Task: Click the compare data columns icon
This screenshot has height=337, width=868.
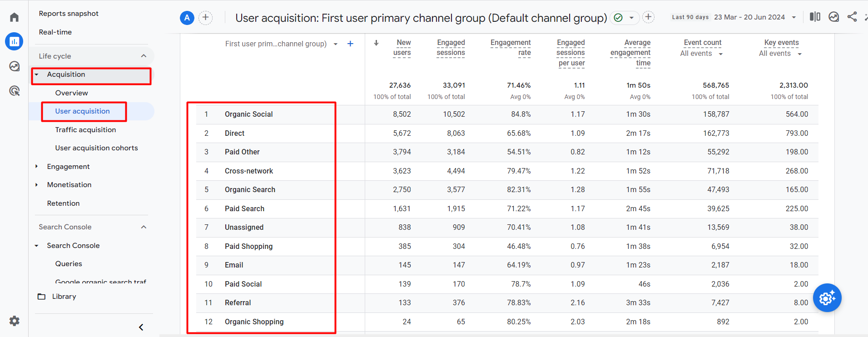Action: point(815,17)
